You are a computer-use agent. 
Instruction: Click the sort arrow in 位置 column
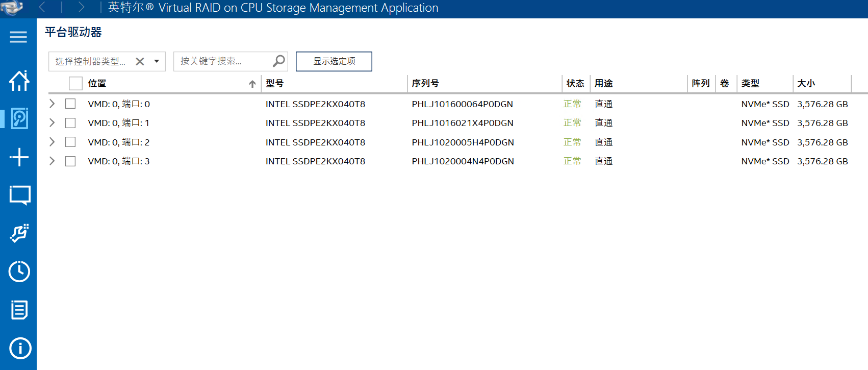252,84
